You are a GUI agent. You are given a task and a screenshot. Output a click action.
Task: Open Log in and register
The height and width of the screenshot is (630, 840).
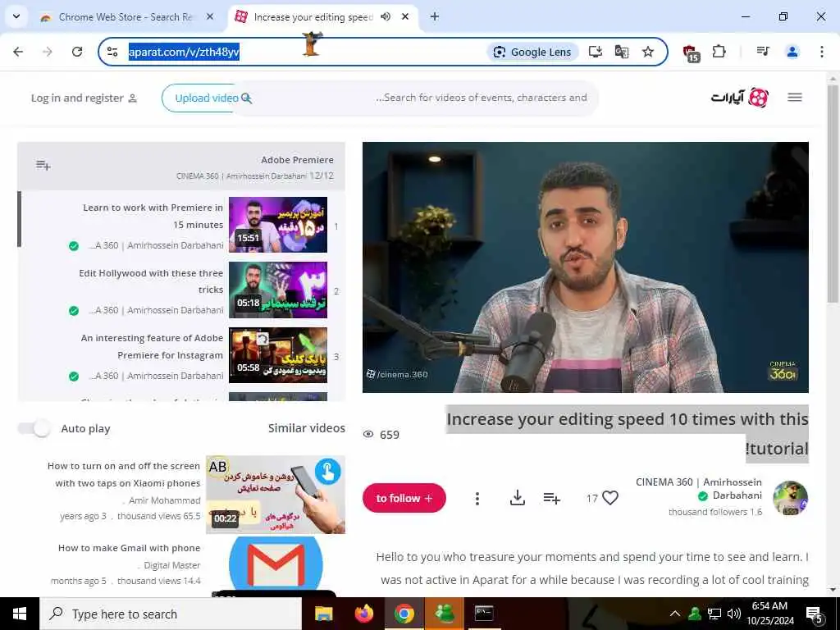pos(84,98)
